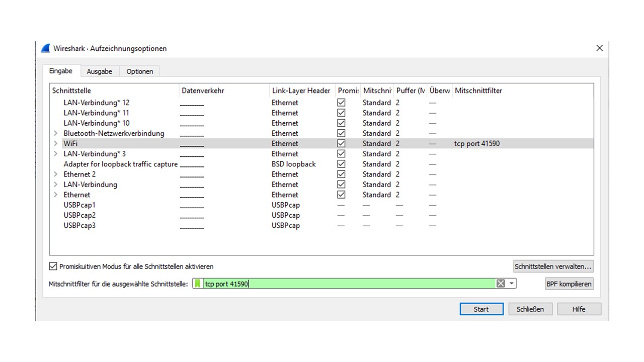Open the capture filter history dropdown arrow
The image size is (644, 362).
pyautogui.click(x=512, y=284)
